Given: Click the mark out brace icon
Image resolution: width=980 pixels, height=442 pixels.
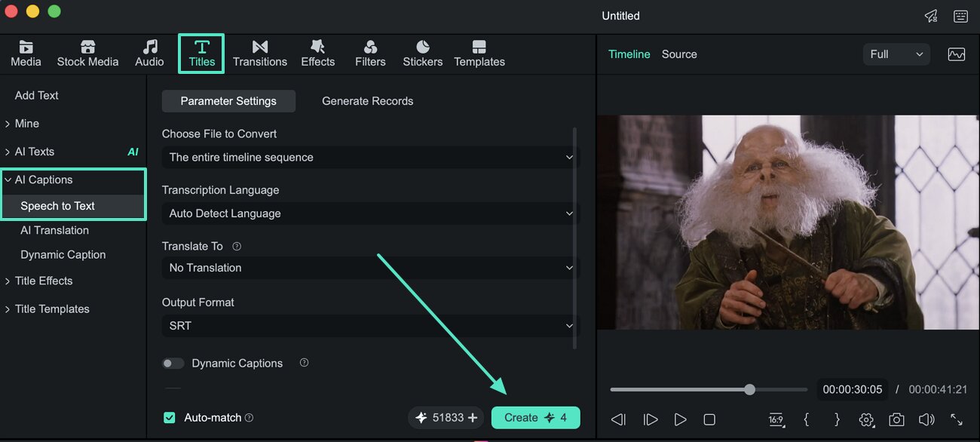Looking at the screenshot, I should point(837,419).
